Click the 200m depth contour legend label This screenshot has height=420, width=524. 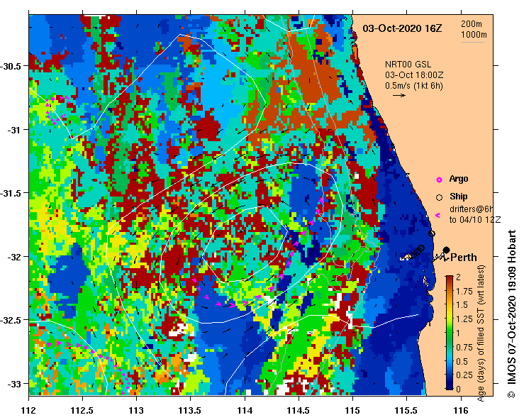472,24
